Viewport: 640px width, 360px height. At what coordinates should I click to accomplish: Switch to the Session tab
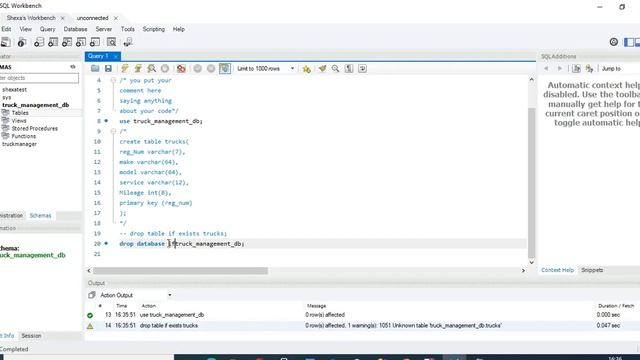[x=31, y=336]
